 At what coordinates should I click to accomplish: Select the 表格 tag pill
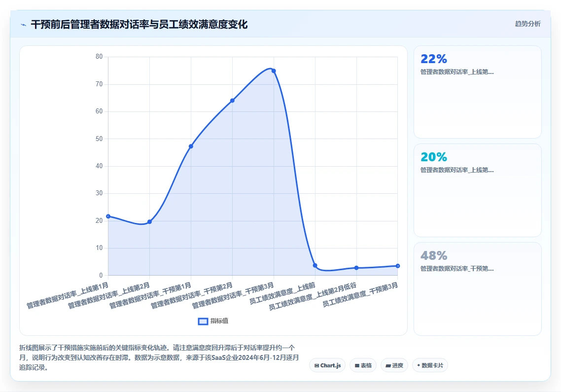point(363,365)
